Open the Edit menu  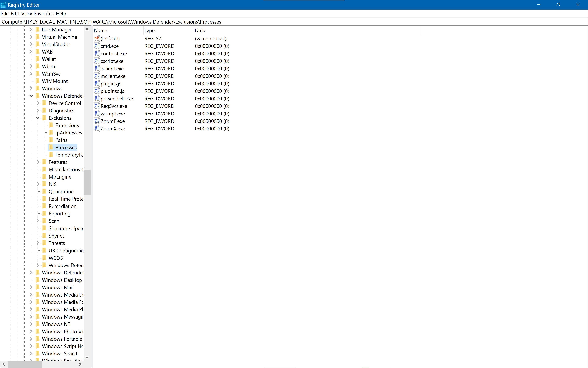(15, 14)
